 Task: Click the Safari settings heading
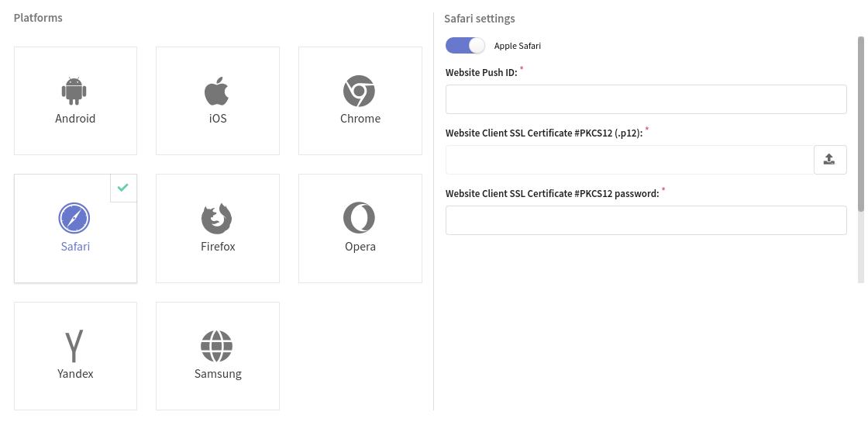[x=480, y=19]
